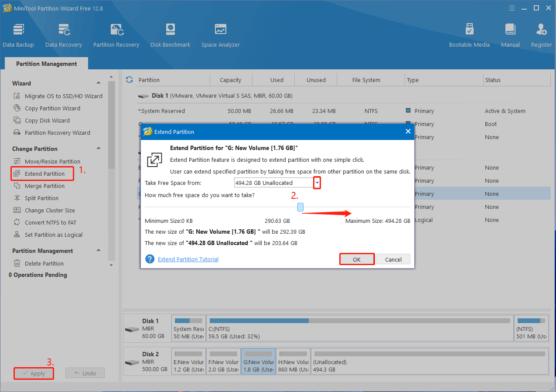
Task: Open Partition Recovery tool
Action: pos(116,35)
